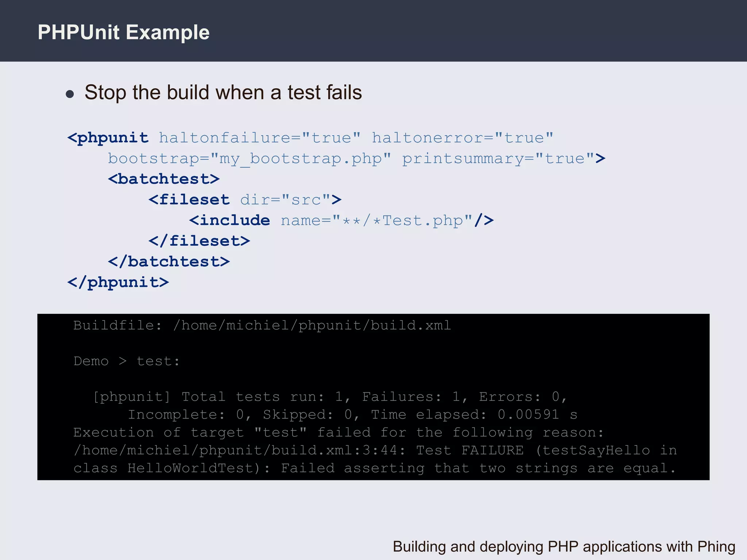747x560 pixels.
Task: Click the "class HelloWorldTest" failure message line
Action: [x=374, y=468]
